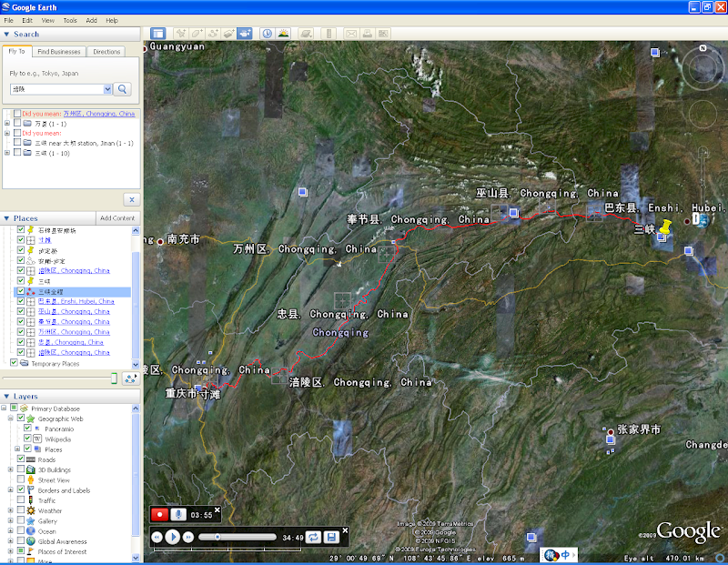
Task: Click the Play Tour button under Places list
Action: pyautogui.click(x=131, y=378)
